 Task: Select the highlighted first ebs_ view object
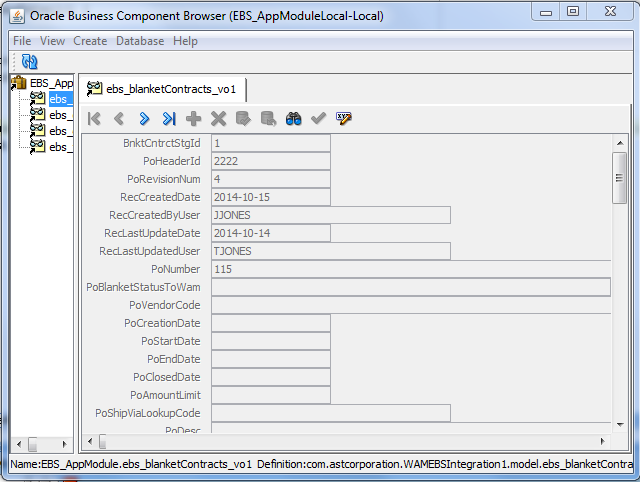pos(51,99)
